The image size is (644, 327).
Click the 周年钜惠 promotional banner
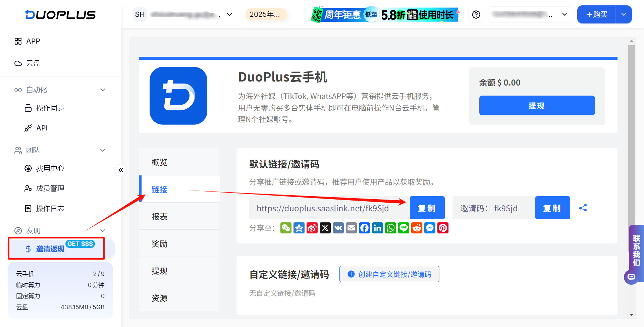pos(385,14)
